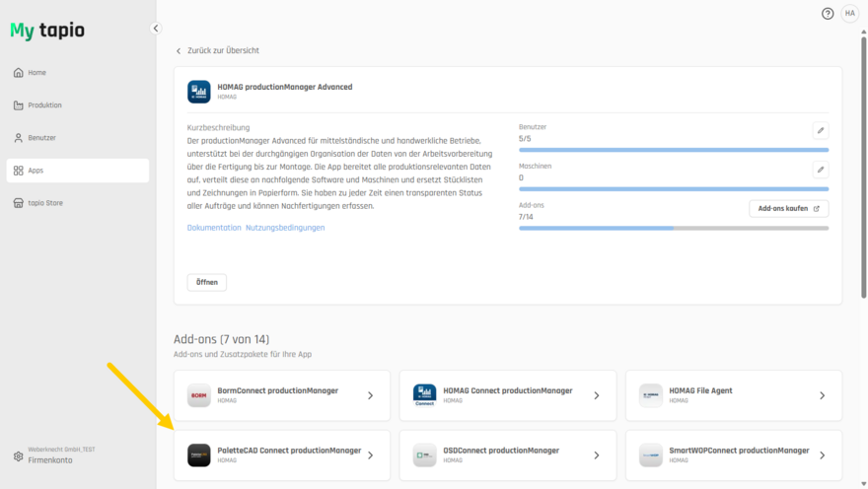Select Apps in the sidebar
Viewport: 868px width, 489px height.
78,171
